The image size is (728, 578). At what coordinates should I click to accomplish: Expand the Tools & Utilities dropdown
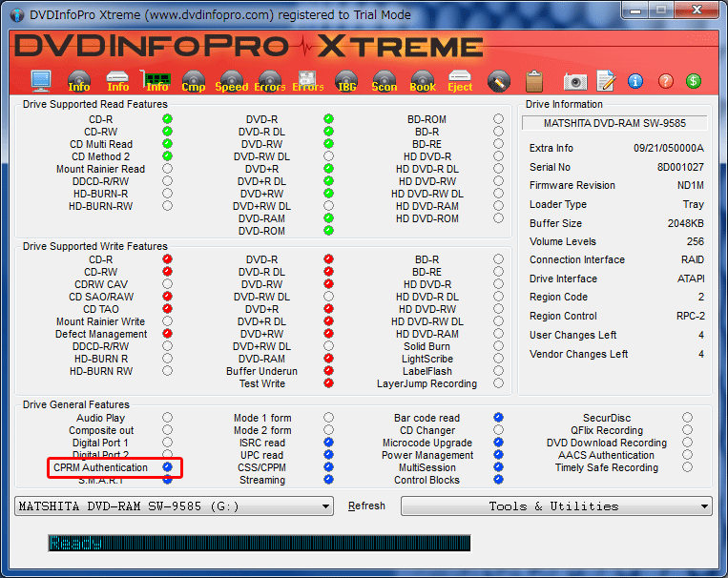[556, 506]
